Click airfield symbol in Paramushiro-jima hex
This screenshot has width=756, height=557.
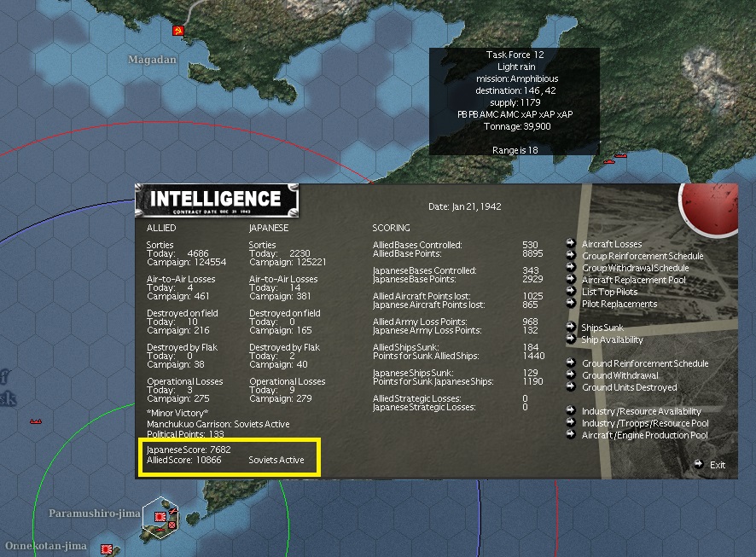pos(173,511)
